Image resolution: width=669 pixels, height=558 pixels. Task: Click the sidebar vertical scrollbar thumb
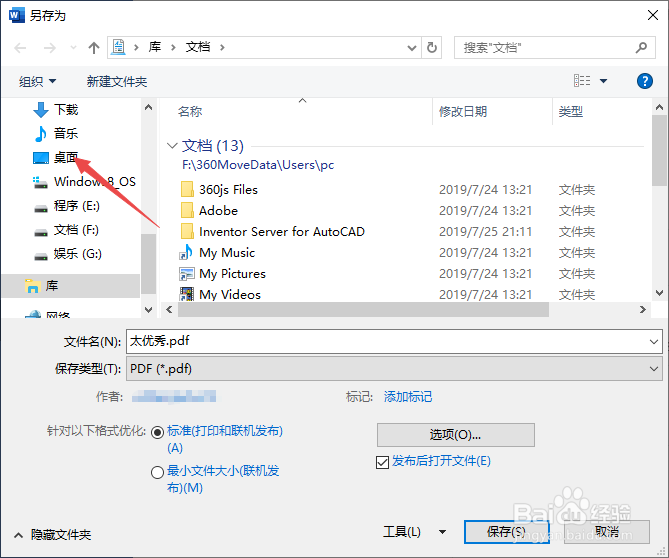coord(148,264)
